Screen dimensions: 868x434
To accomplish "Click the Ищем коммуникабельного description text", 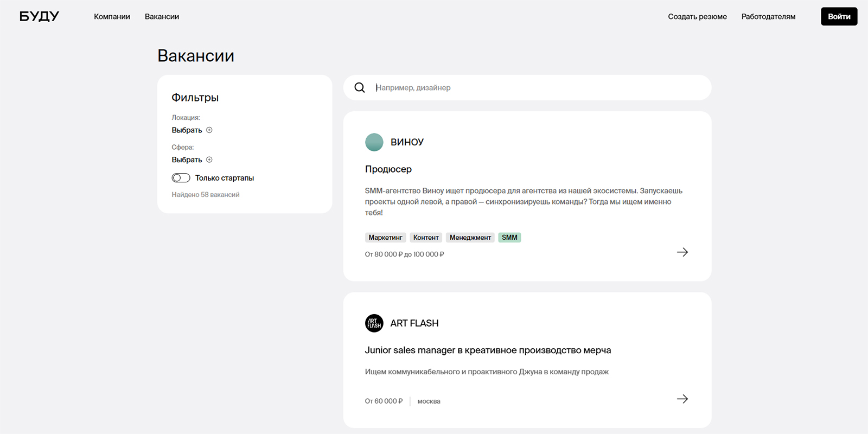I will pos(487,372).
